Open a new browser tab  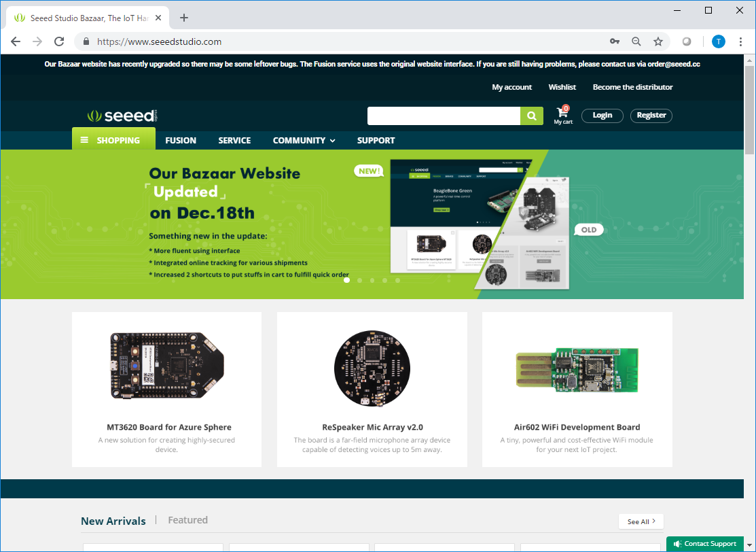pos(183,18)
